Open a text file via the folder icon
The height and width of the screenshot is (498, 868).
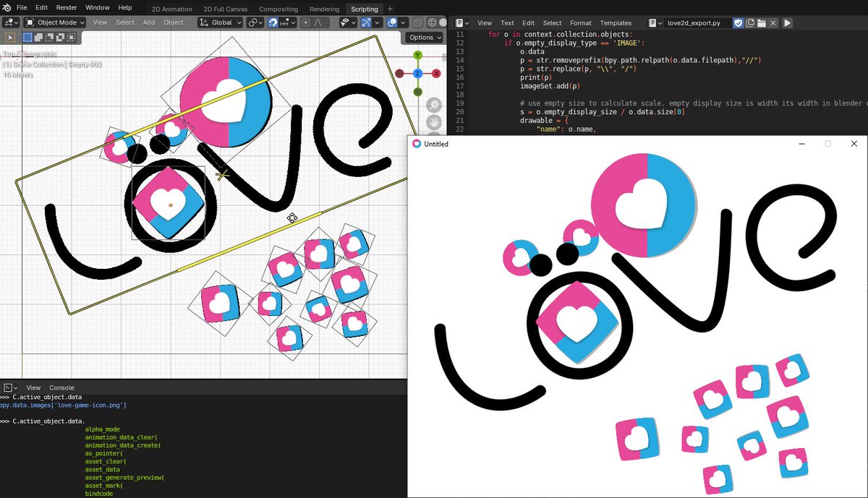click(762, 22)
